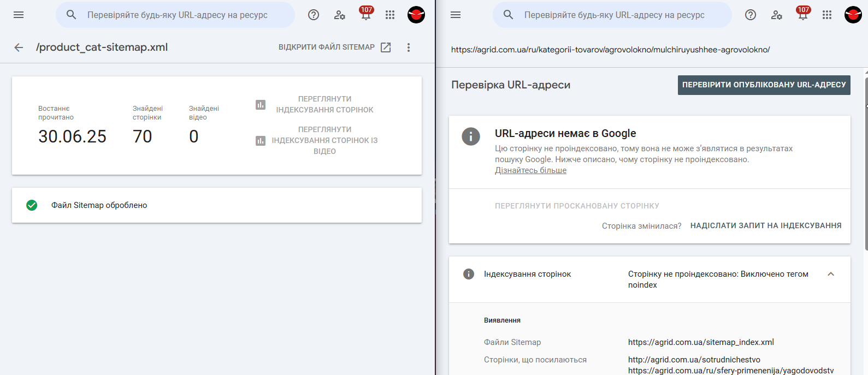The width and height of the screenshot is (868, 375).
Task: Click НАДІСЛАТИ ЗАПИТ НА ІНДЕКСУВАННЯ button
Action: click(x=766, y=225)
